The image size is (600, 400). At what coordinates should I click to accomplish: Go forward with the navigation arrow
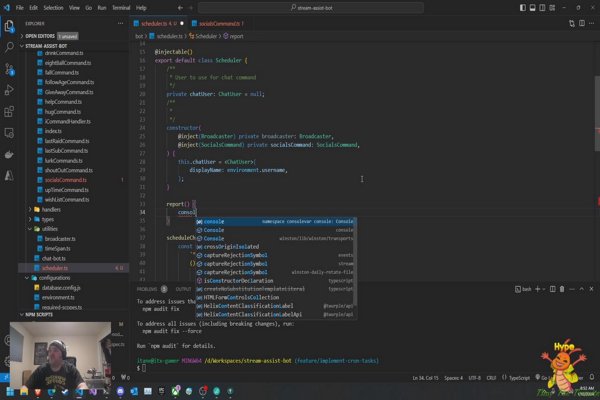tap(191, 8)
